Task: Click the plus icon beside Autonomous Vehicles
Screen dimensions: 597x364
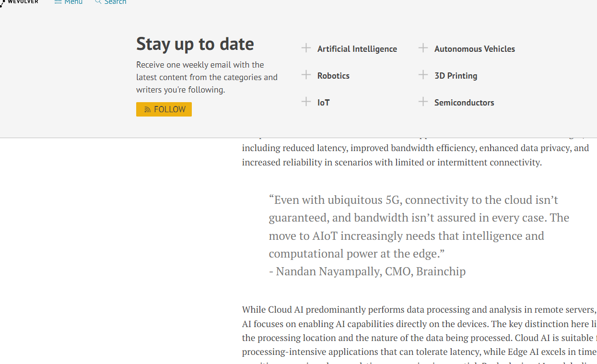Action: click(423, 48)
